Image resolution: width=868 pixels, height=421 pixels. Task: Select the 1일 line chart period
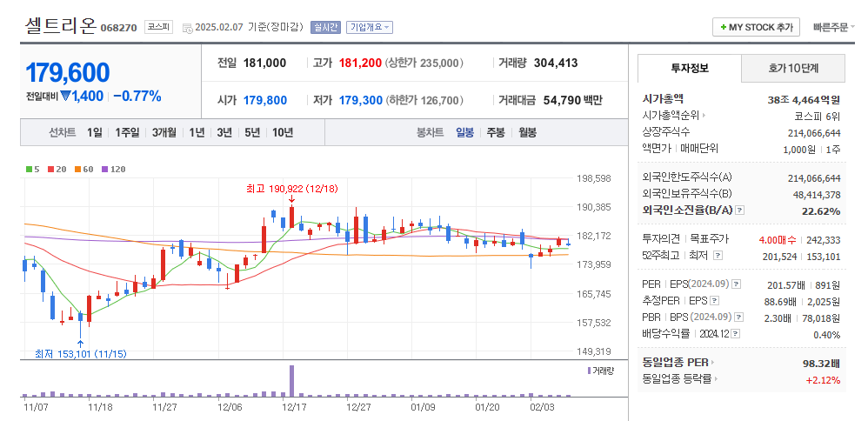(x=94, y=132)
